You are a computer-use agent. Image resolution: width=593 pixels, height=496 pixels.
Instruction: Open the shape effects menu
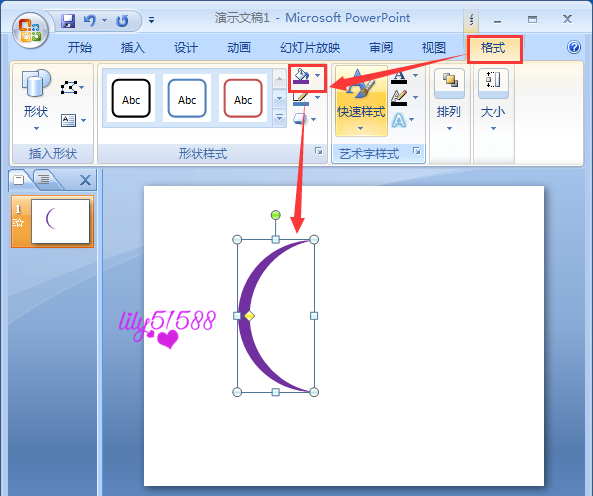pos(304,119)
